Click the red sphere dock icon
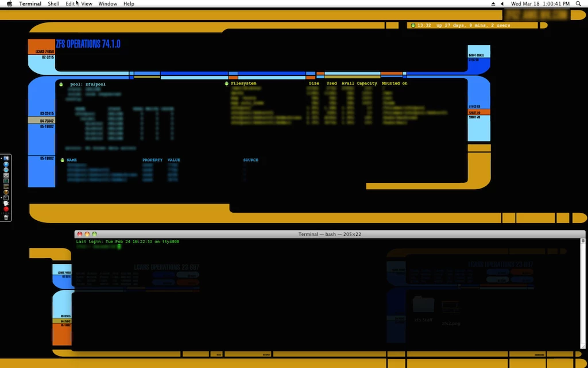The image size is (588, 368). click(6, 209)
